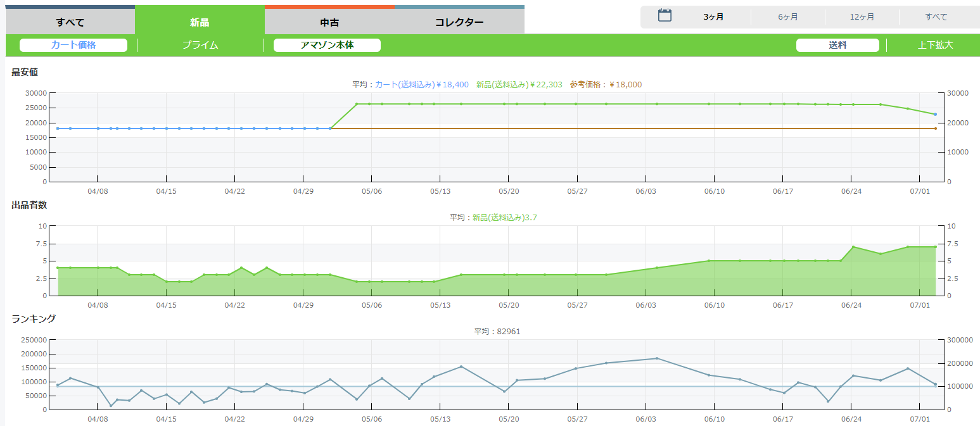The height and width of the screenshot is (426, 980).
Task: Switch to the すべて tab
Action: click(x=70, y=22)
